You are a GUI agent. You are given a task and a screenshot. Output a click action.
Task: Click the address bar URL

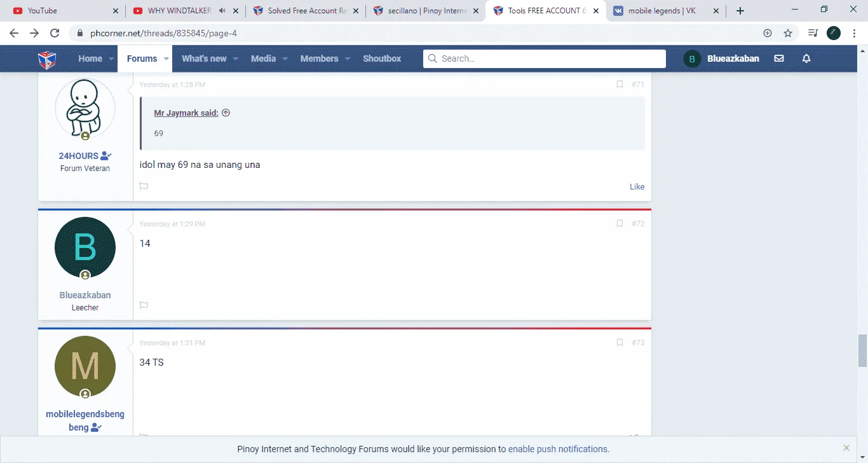163,33
